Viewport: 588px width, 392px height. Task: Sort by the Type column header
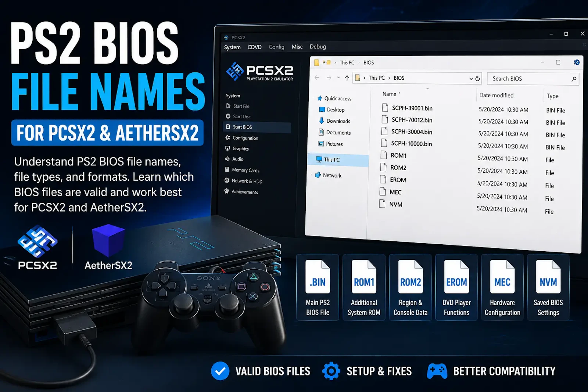(x=552, y=96)
